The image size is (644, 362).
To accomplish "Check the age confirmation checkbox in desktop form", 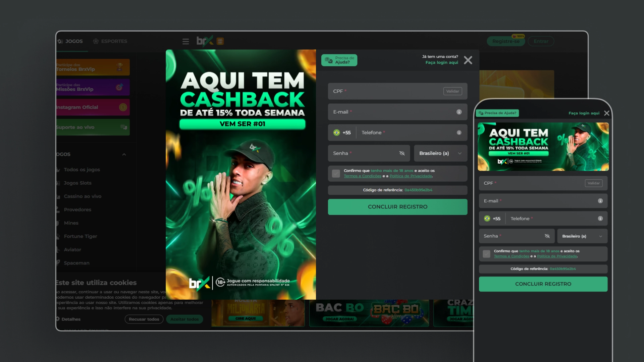I will click(x=336, y=174).
